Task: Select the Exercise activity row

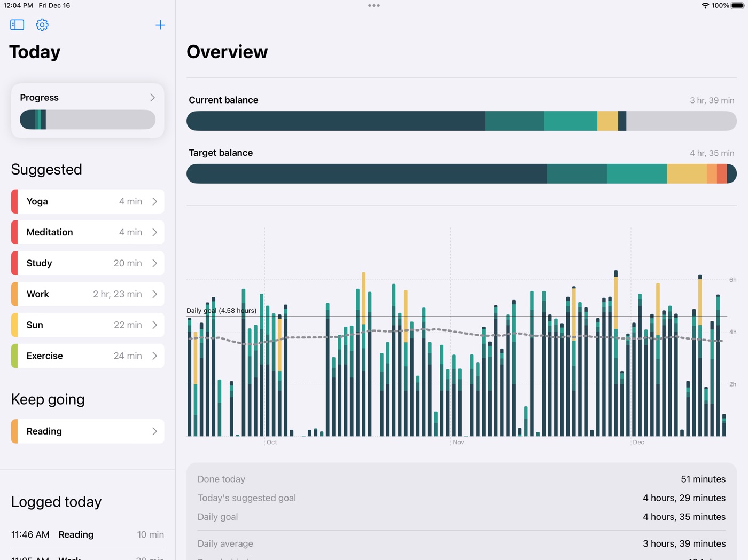Action: click(x=88, y=356)
